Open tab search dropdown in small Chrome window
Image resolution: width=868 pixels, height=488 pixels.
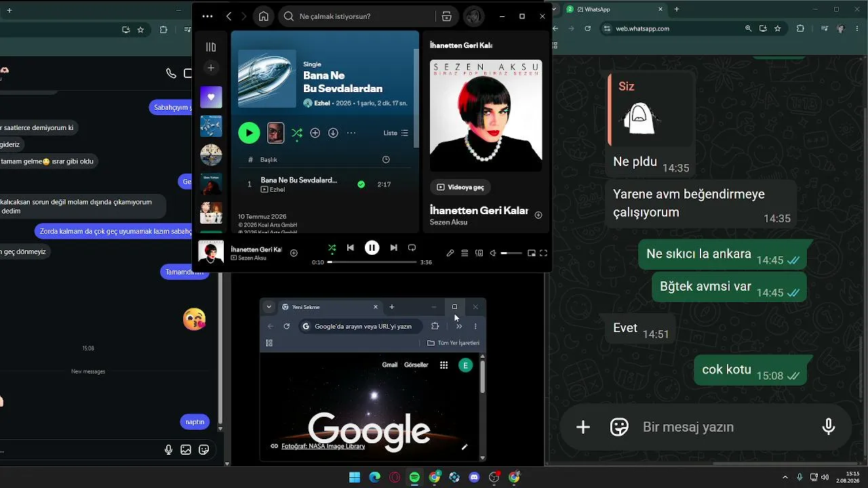click(x=269, y=307)
